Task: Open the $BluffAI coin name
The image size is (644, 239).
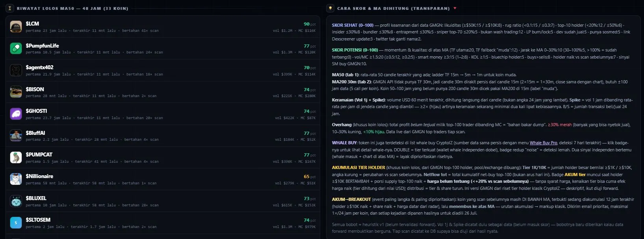Action: [35, 133]
